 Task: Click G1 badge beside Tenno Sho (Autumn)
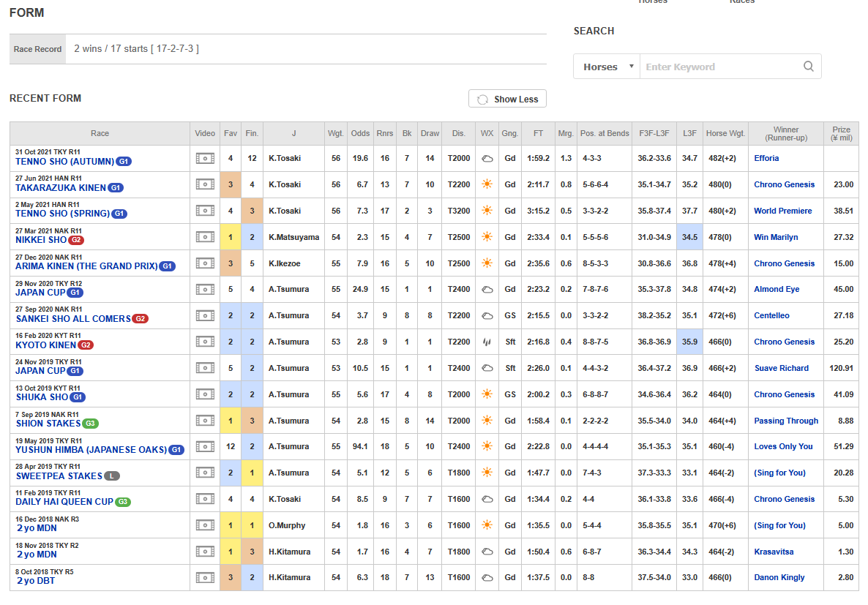124,162
